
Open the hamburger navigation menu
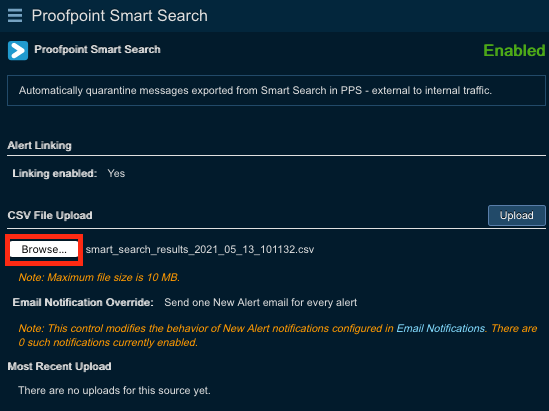(x=15, y=16)
